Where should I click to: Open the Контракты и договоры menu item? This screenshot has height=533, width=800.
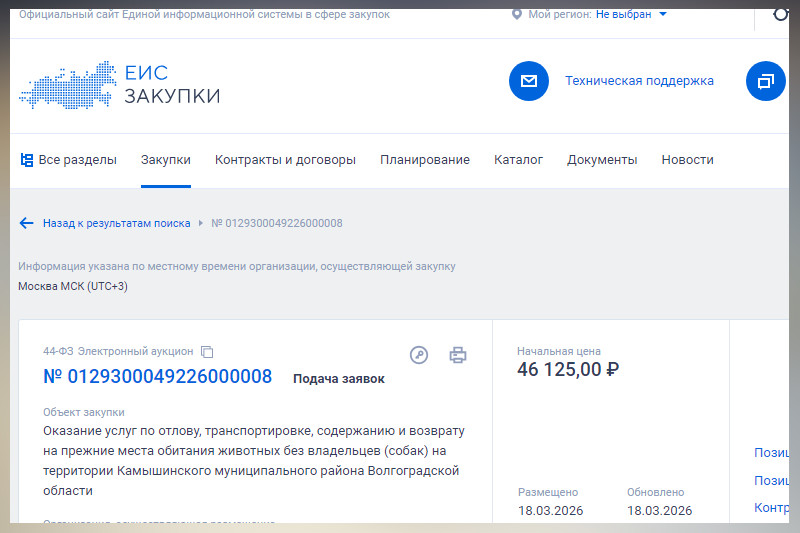285,160
